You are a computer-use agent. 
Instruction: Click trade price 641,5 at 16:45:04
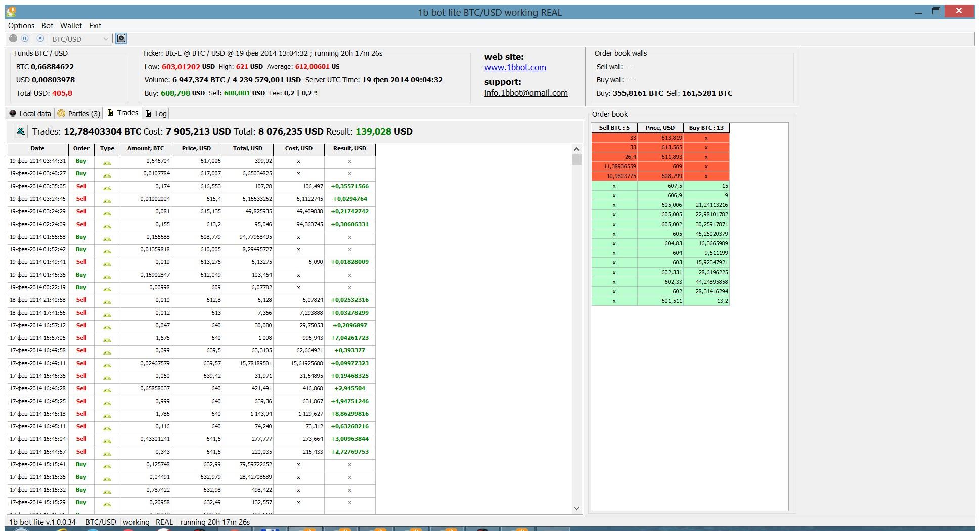(213, 439)
